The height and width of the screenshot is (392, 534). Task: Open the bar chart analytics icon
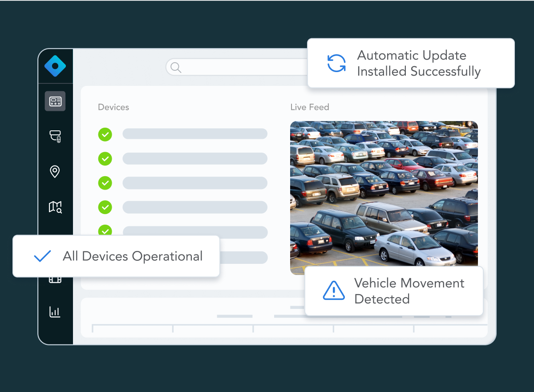click(x=55, y=311)
